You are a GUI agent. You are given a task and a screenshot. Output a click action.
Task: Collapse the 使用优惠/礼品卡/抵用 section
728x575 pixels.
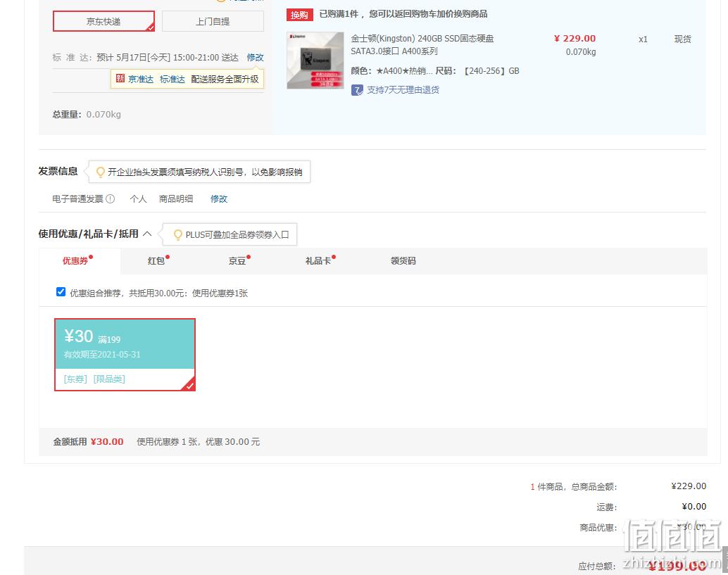point(147,234)
